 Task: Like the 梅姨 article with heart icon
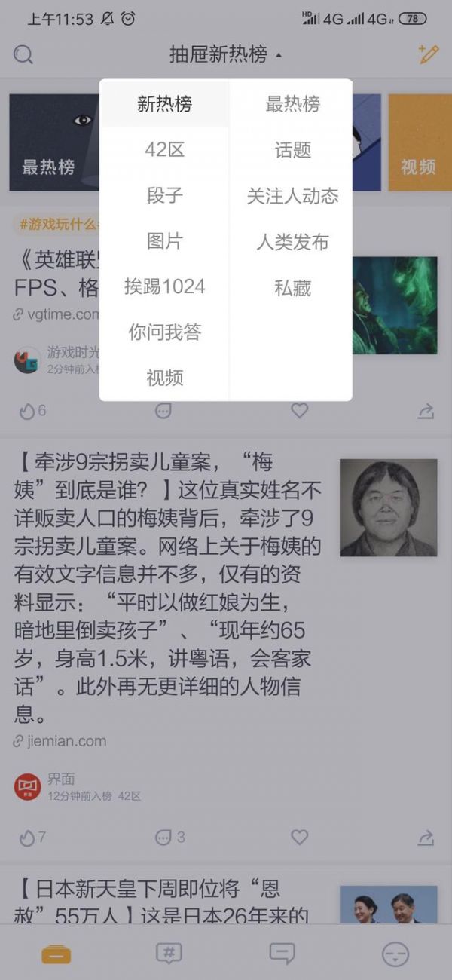pos(300,837)
